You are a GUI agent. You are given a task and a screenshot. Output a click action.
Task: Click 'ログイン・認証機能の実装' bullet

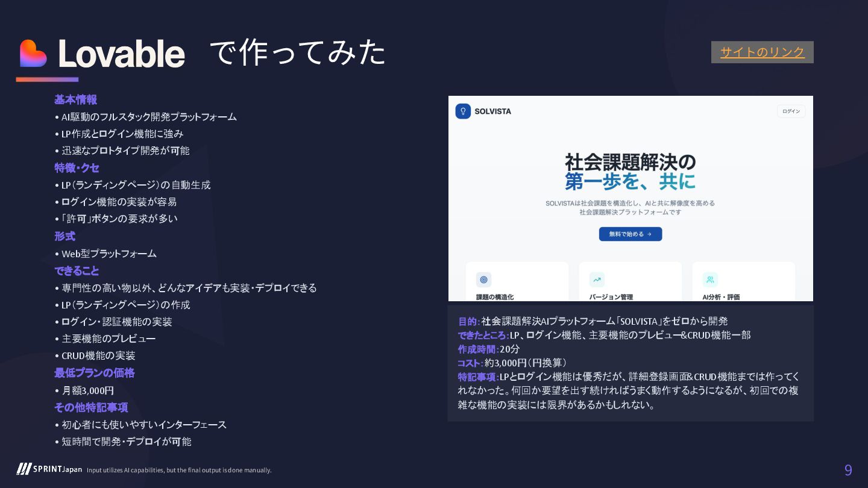pos(113,322)
